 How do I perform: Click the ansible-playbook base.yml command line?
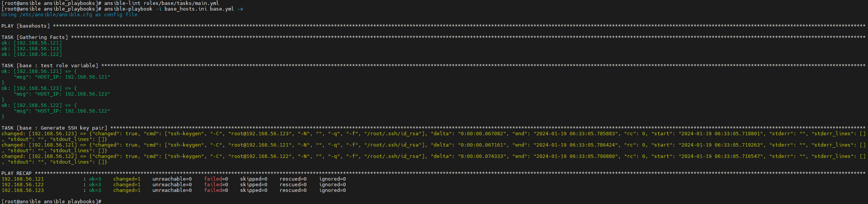pyautogui.click(x=174, y=9)
